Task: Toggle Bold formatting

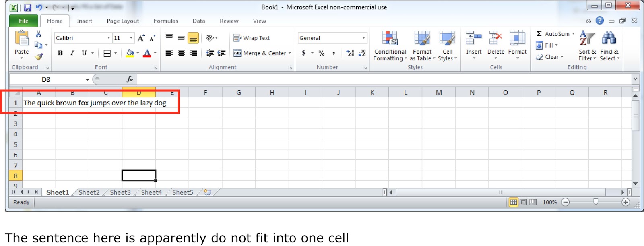Action: pyautogui.click(x=60, y=53)
